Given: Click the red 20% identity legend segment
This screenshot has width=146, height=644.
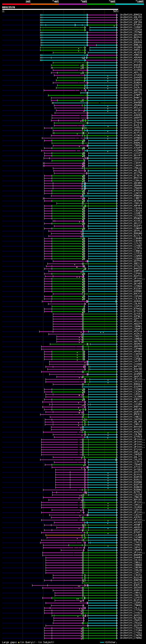Looking at the screenshot, I should click(x=16, y=4).
